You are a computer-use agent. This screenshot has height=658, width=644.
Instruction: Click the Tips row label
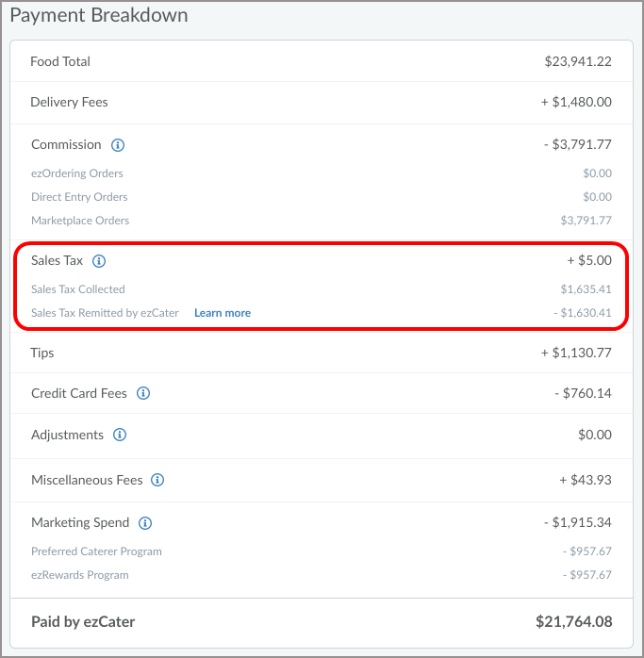42,353
